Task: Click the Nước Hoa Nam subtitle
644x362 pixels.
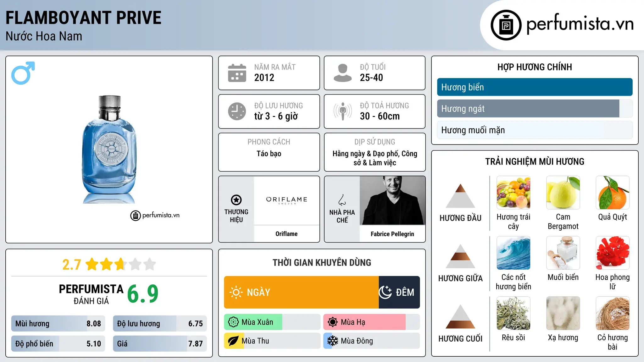Action: (x=44, y=36)
